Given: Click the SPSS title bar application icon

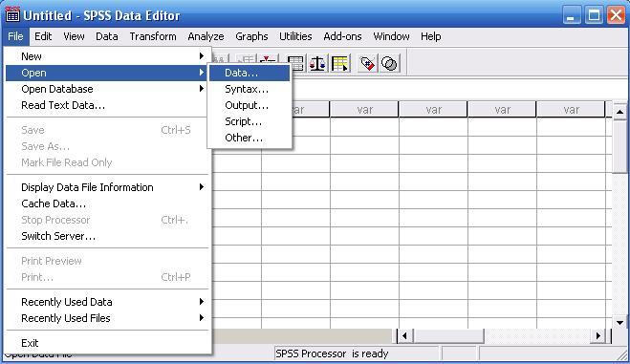Looking at the screenshot, I should click(x=12, y=15).
